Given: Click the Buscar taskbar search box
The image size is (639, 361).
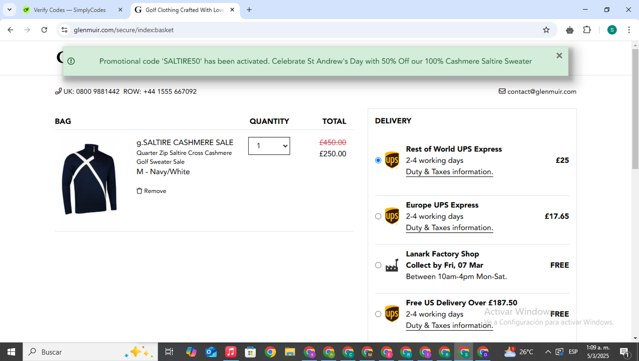Looking at the screenshot, I should point(90,352).
